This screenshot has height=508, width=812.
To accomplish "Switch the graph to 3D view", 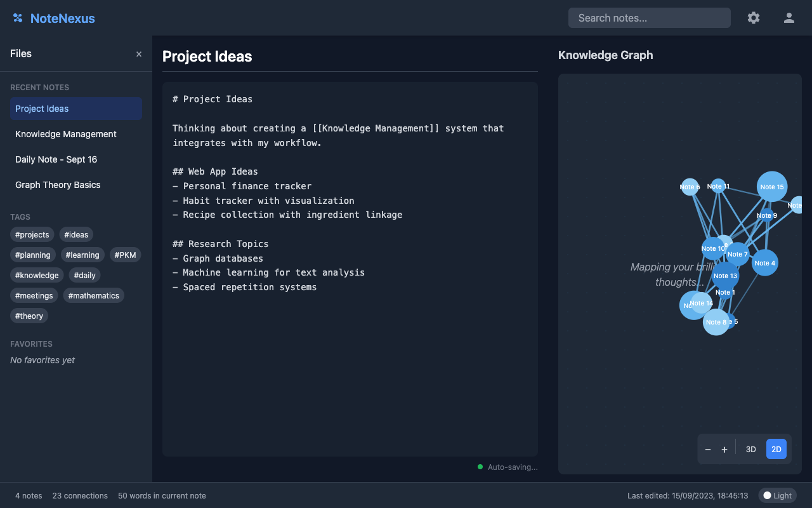I will click(750, 449).
